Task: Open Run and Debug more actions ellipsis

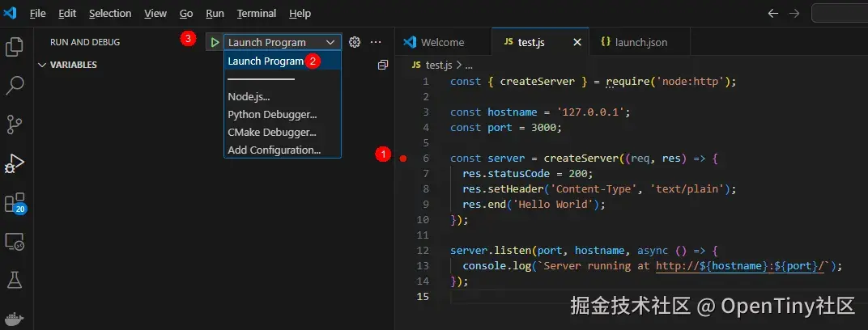Action: (x=376, y=42)
